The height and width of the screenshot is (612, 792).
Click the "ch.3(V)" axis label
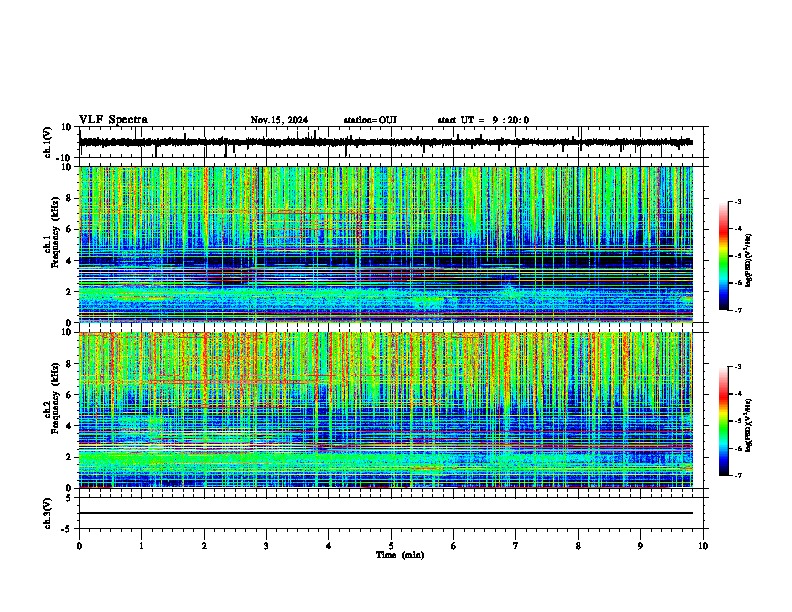[x=48, y=513]
